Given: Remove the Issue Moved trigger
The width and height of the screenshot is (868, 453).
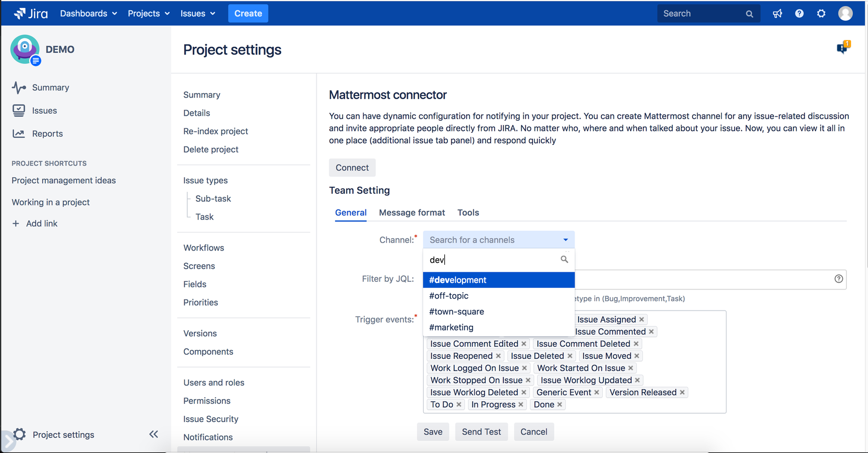Looking at the screenshot, I should [637, 356].
